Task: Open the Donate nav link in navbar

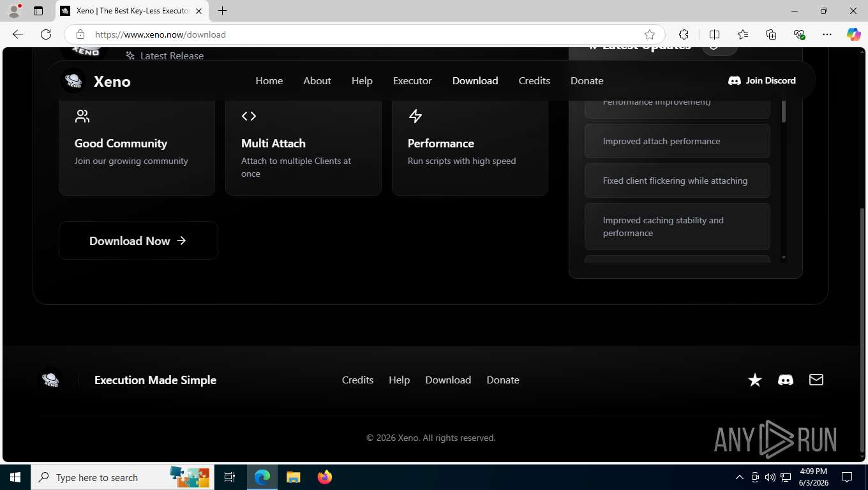Action: tap(587, 80)
